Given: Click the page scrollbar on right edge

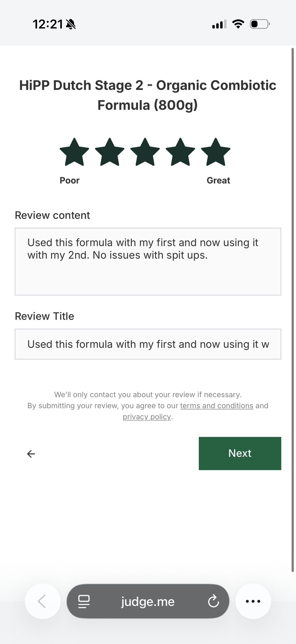Looking at the screenshot, I should [x=293, y=310].
